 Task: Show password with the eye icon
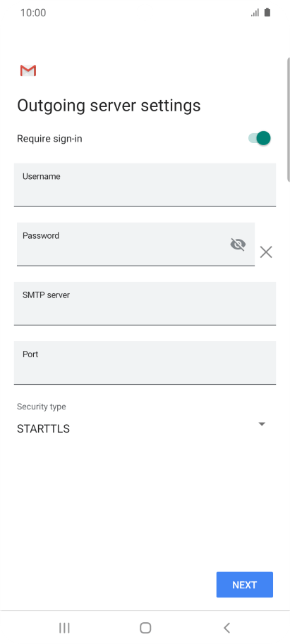(238, 244)
